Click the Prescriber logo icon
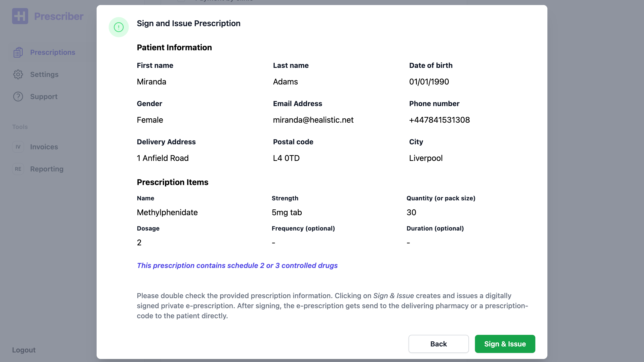644x362 pixels. coord(20,16)
